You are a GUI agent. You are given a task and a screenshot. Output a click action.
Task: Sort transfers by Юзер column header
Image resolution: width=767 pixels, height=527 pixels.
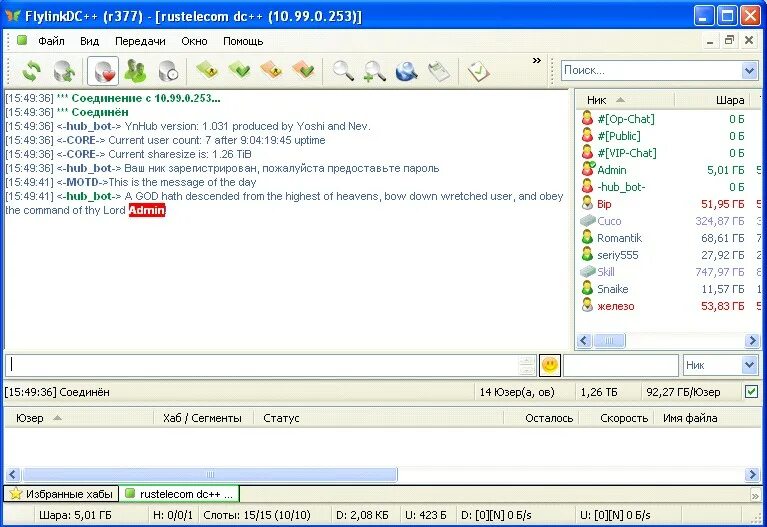[x=78, y=418]
